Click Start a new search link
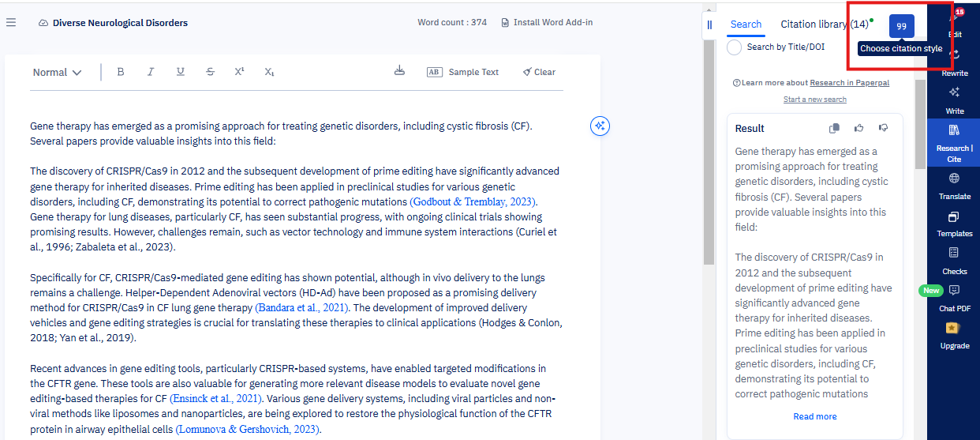The image size is (980, 440). (x=815, y=100)
